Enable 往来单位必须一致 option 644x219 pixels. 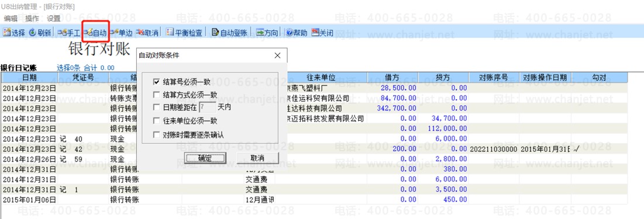[156, 121]
